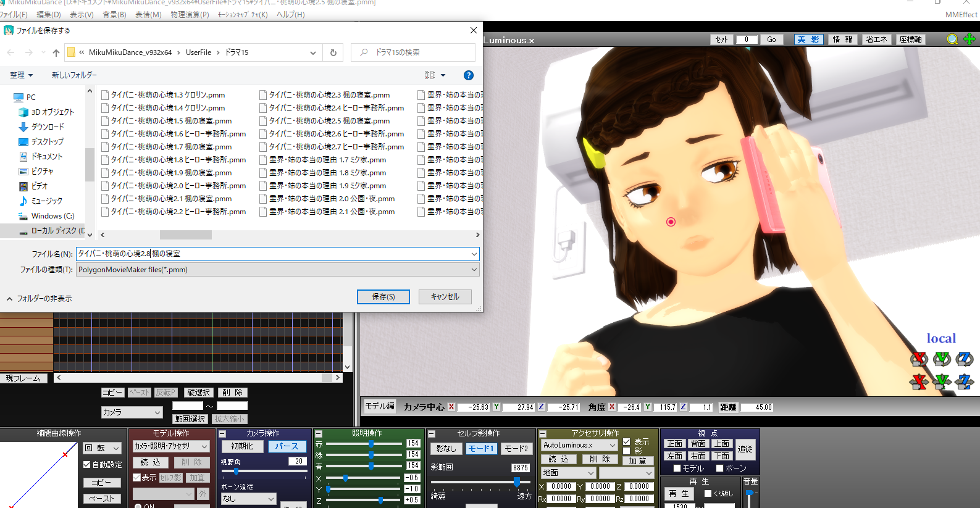Collapse the カメラ操作 panel with minus icon

(x=223, y=434)
